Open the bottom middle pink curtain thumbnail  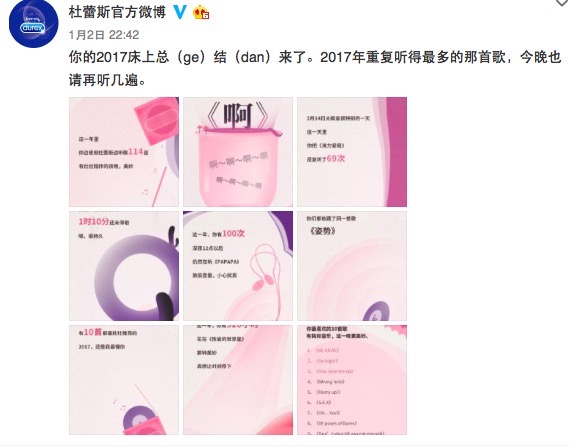tap(238, 380)
